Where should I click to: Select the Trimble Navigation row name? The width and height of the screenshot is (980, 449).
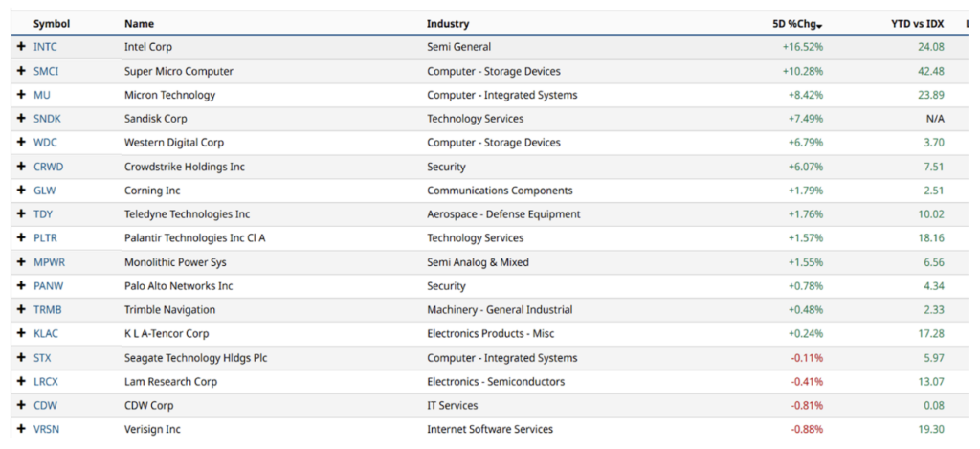[170, 310]
